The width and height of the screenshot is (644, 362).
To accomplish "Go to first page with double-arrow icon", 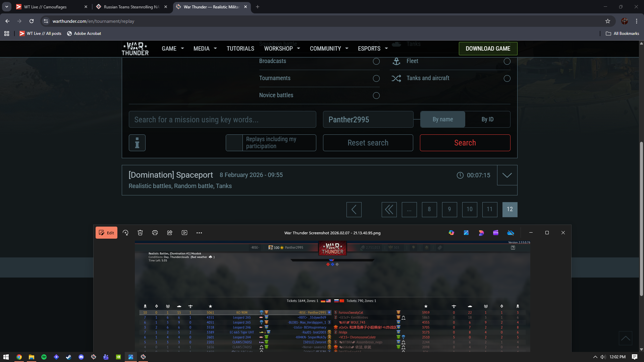I will [x=389, y=209].
